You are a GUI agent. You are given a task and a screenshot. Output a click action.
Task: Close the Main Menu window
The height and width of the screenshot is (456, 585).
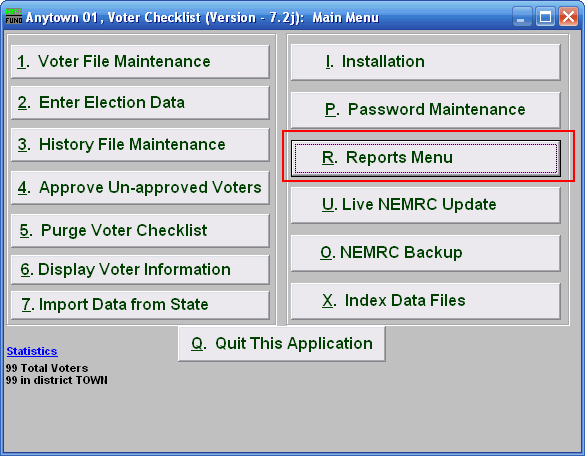(x=568, y=17)
